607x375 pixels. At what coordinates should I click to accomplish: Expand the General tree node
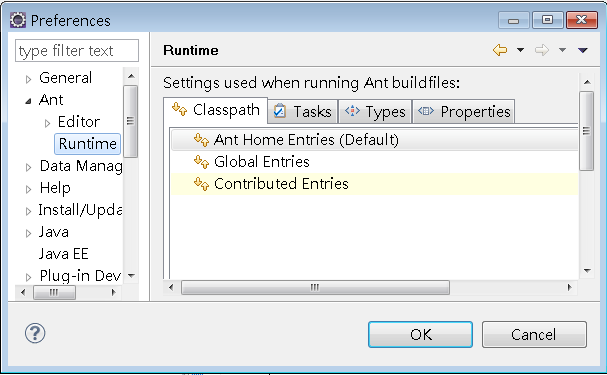click(28, 79)
